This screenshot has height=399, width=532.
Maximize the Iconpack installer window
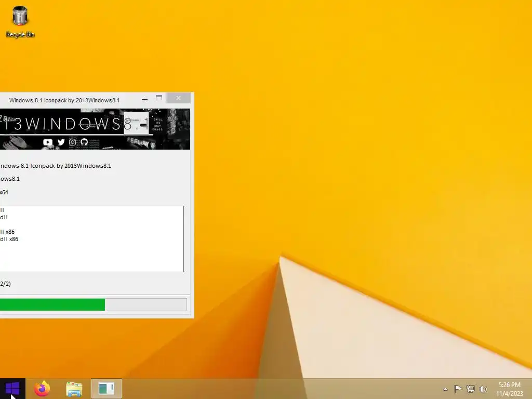coord(159,98)
